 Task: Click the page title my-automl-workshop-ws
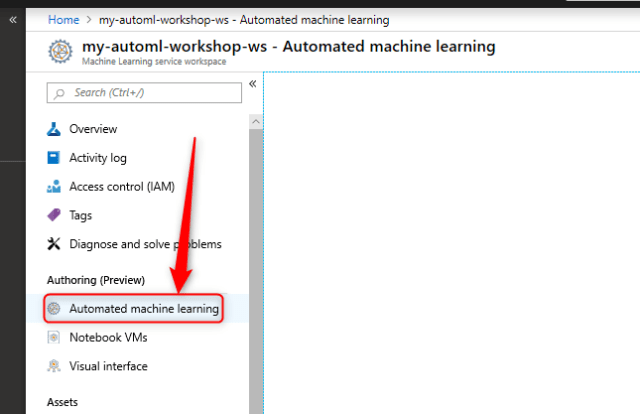point(175,46)
